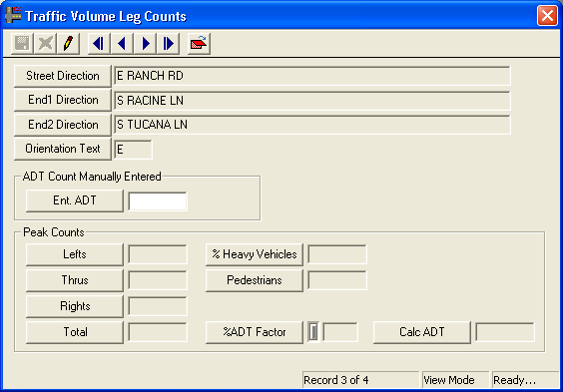The image size is (563, 392).
Task: Click the Record 3 of 4 status text
Action: pos(336,380)
